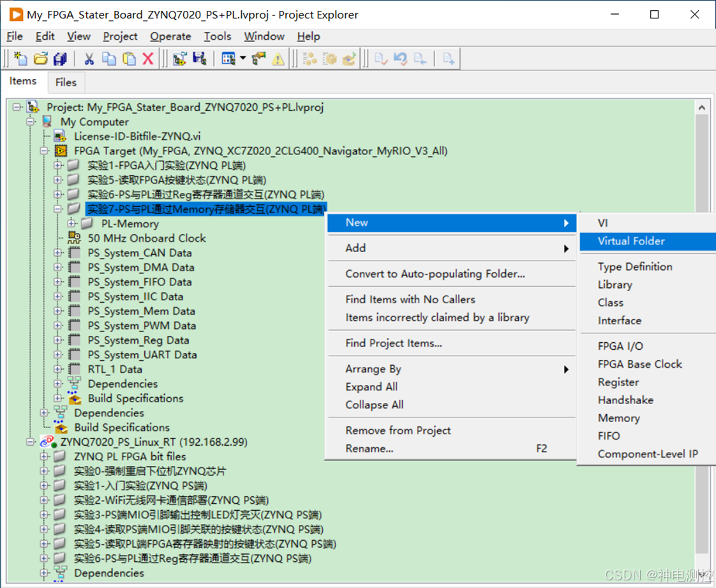Viewport: 716px width, 588px height.
Task: Select Add in the context menu
Action: click(x=452, y=248)
